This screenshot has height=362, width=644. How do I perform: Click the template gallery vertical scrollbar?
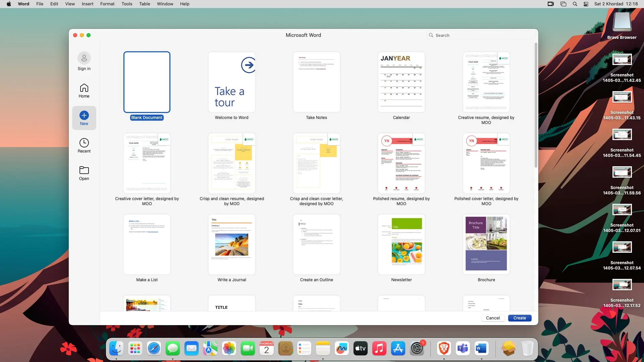coord(536,105)
